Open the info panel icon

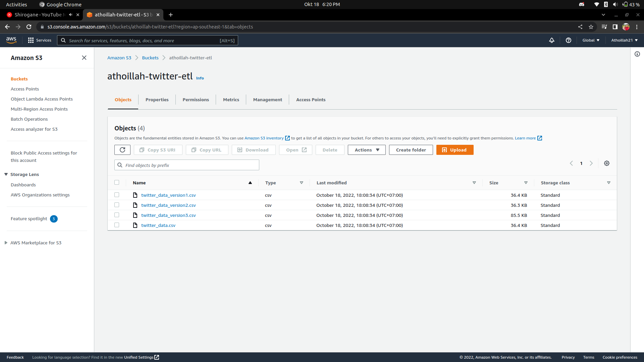click(x=637, y=54)
